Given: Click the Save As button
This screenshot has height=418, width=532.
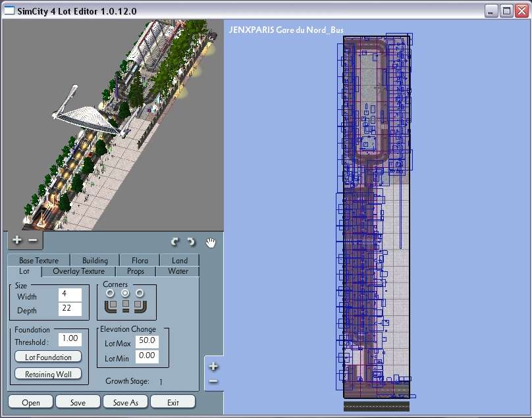Looking at the screenshot, I should pyautogui.click(x=125, y=402).
